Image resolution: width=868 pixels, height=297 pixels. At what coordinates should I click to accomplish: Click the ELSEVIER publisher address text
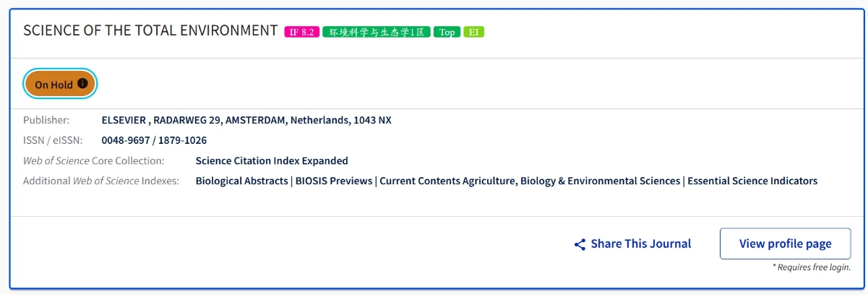click(246, 120)
